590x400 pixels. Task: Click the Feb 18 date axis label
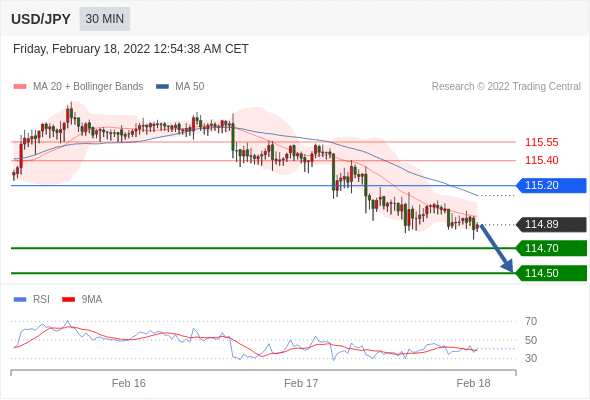[473, 383]
